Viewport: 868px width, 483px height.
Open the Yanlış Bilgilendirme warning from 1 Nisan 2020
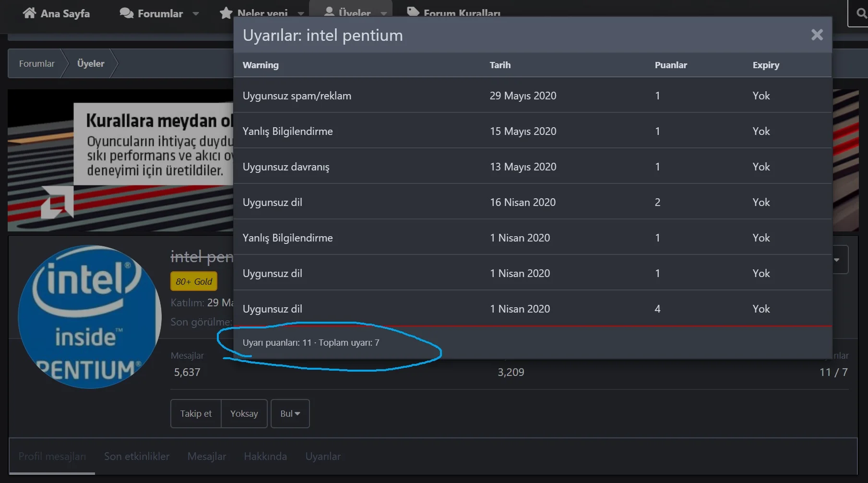pyautogui.click(x=287, y=238)
